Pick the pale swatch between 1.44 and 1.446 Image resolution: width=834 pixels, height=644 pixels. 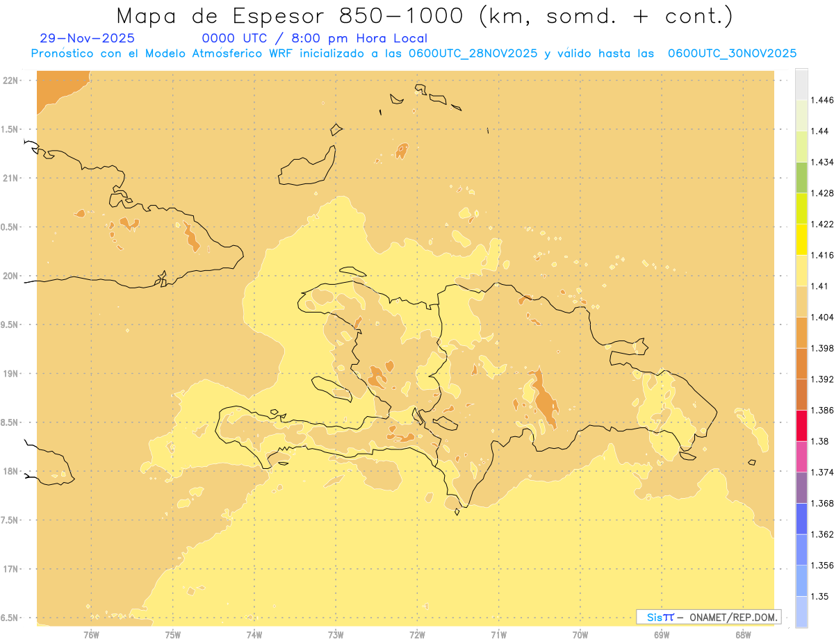coord(801,115)
